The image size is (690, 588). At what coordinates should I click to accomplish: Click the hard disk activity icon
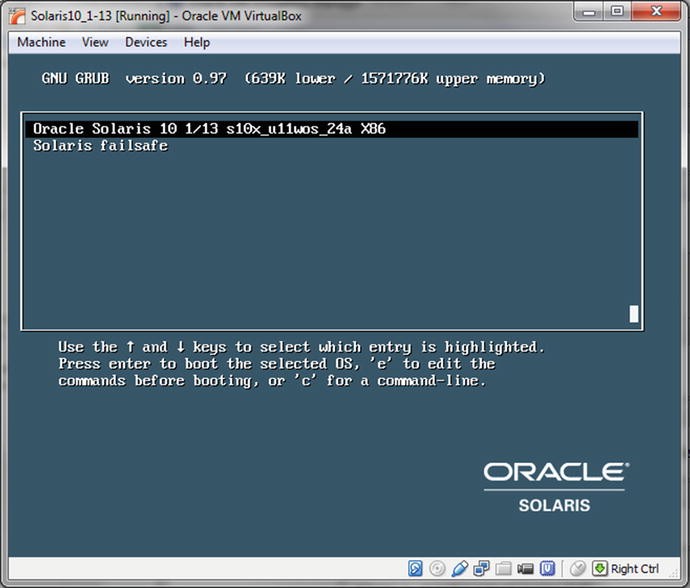pyautogui.click(x=415, y=568)
